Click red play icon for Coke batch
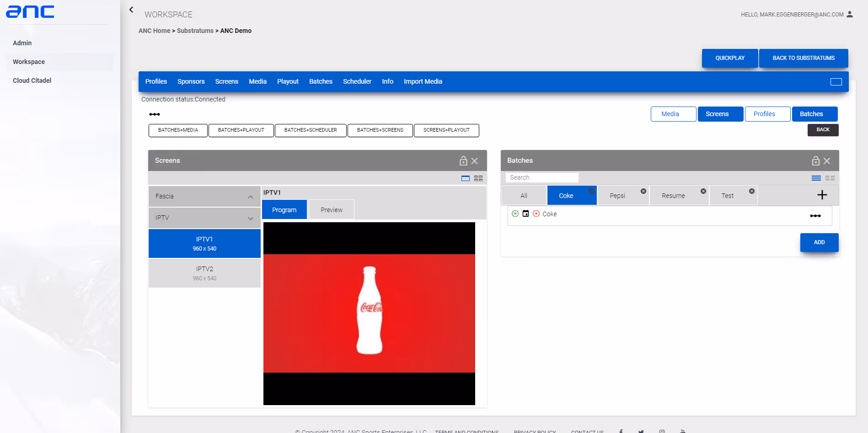Screen dimensions: 868x433 click(x=536, y=214)
